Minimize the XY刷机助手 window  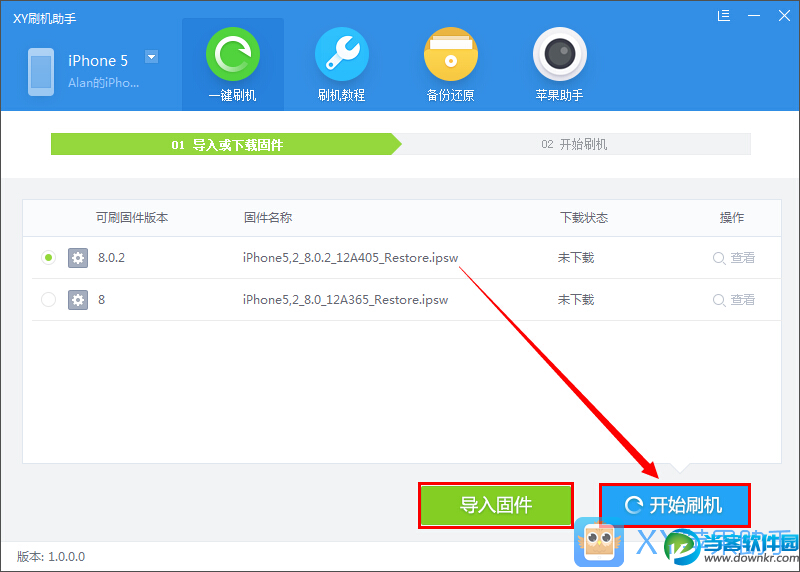754,16
